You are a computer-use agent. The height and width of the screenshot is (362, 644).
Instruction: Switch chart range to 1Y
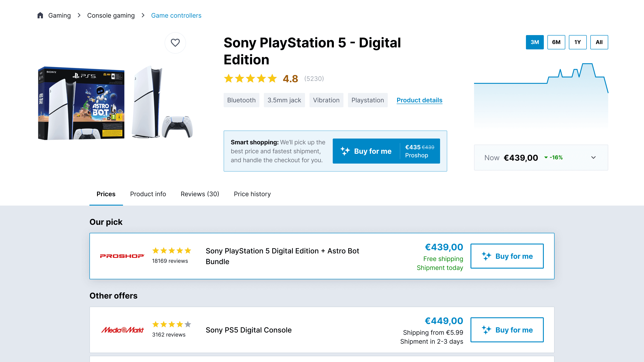coord(578,42)
